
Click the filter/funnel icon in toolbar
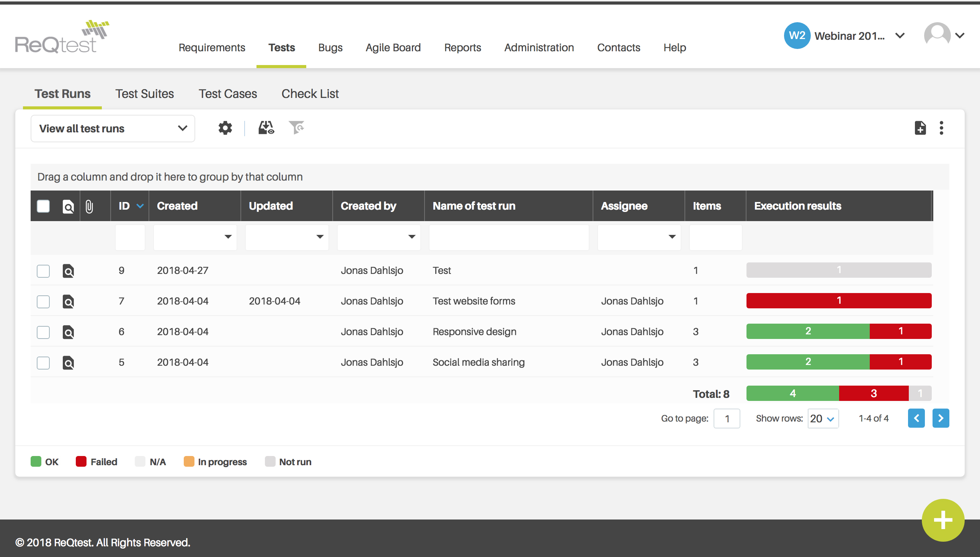pos(296,128)
